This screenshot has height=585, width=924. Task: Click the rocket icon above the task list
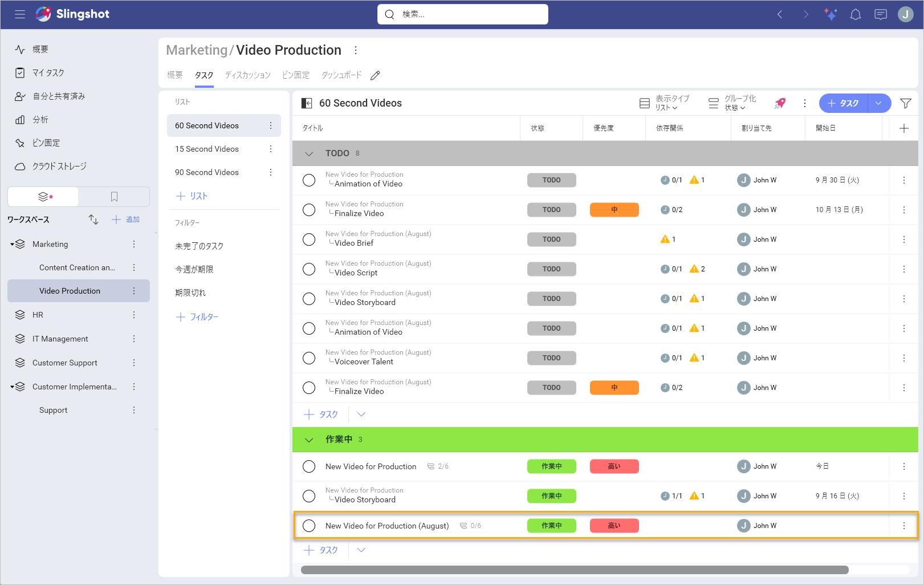(x=779, y=103)
